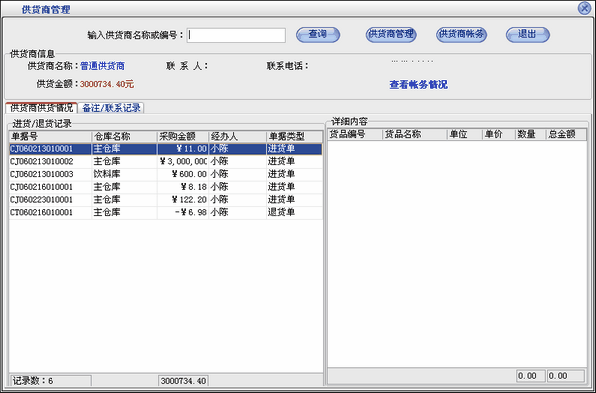Click the 货品名称 column header in details
This screenshot has height=393, width=596.
click(414, 134)
